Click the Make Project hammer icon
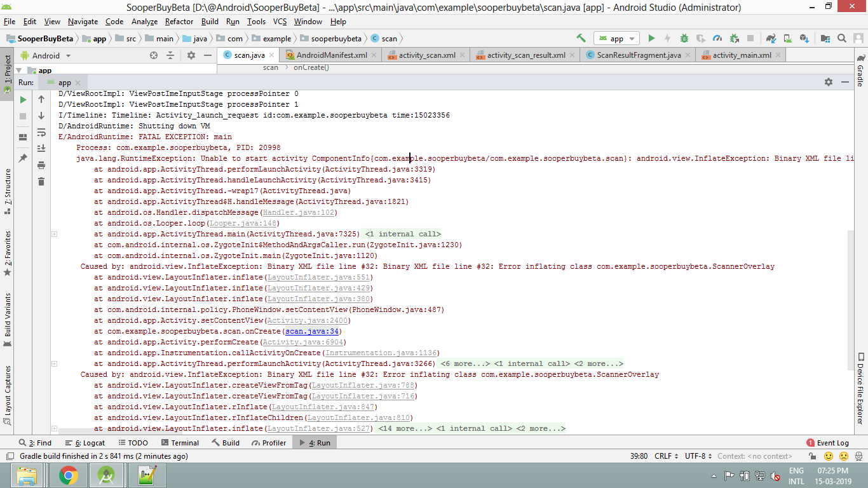The image size is (868, 488). point(581,38)
